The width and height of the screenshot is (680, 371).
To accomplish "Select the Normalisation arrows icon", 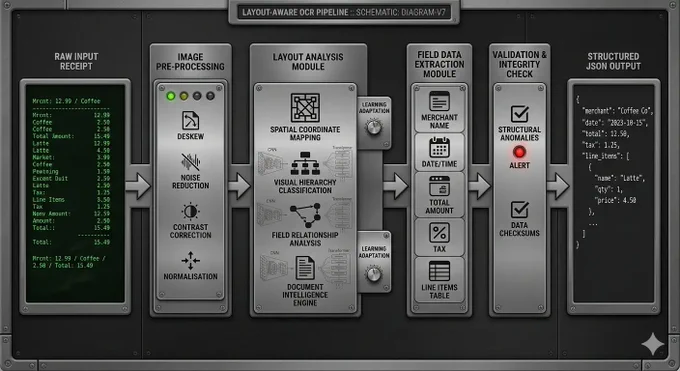I will pyautogui.click(x=190, y=260).
